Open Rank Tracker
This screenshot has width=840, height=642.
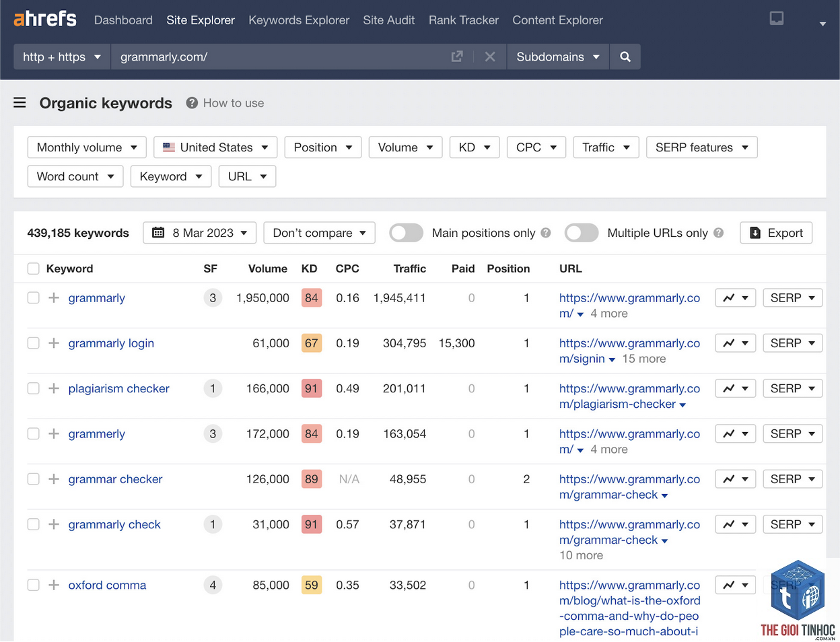[464, 20]
